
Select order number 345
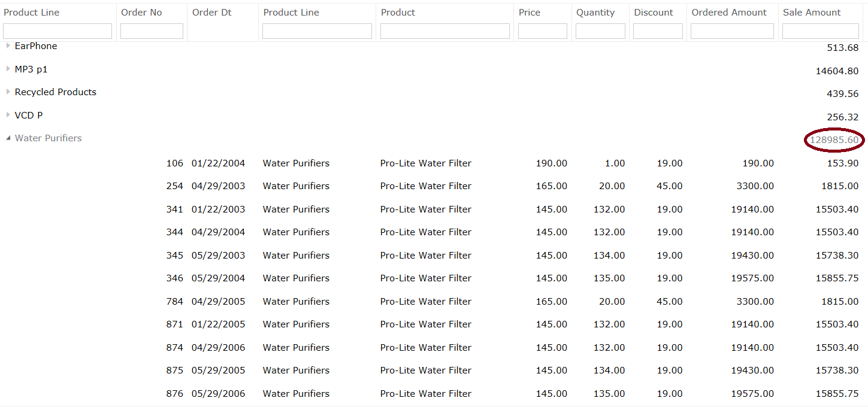tap(175, 256)
